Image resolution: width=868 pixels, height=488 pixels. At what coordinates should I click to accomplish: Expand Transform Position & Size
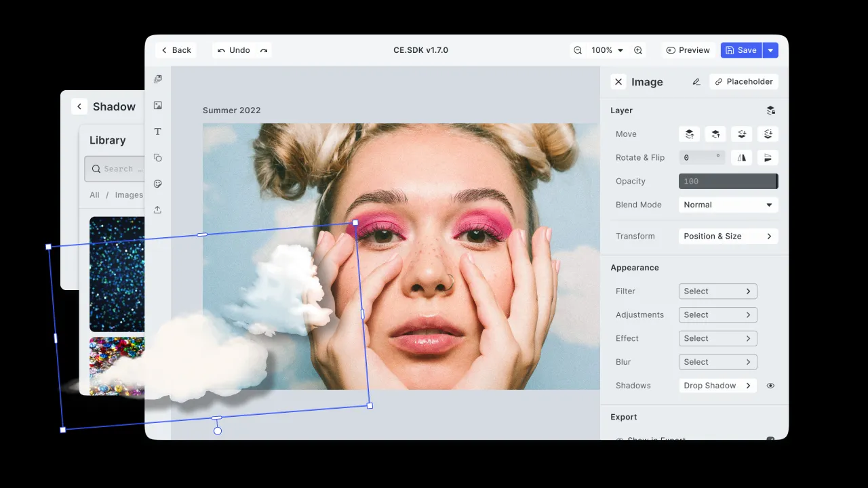coord(728,237)
